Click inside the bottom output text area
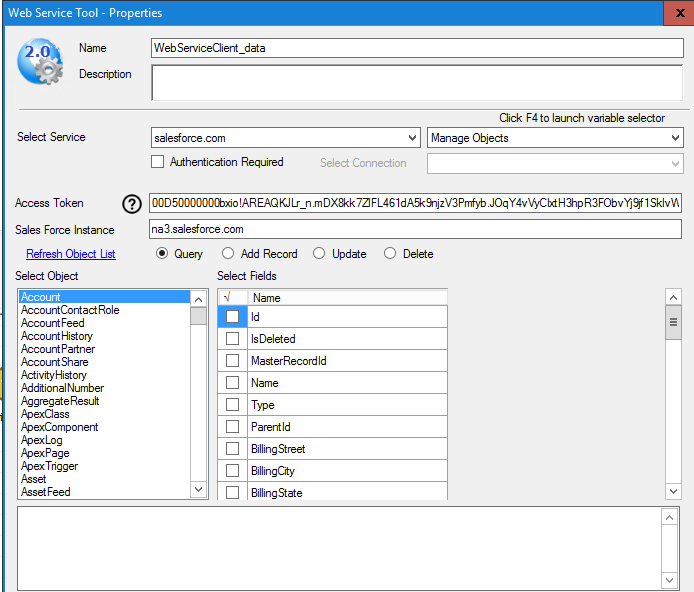The width and height of the screenshot is (694, 592). pos(339,549)
